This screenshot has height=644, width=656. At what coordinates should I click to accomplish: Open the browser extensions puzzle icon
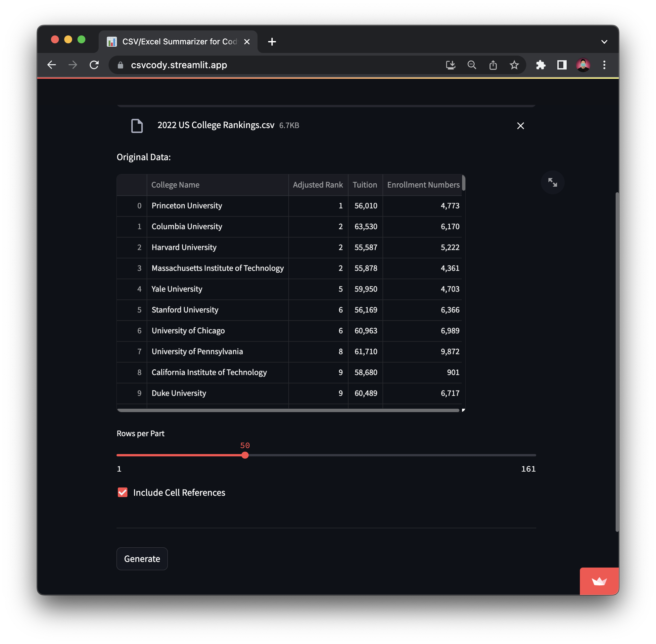coord(540,65)
